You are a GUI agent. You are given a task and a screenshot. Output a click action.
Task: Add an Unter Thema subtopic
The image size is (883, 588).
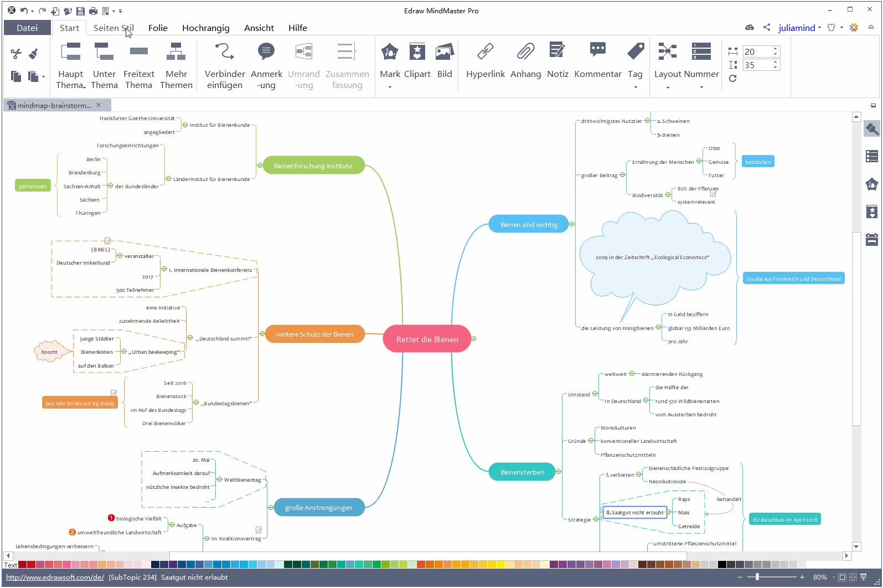click(104, 52)
